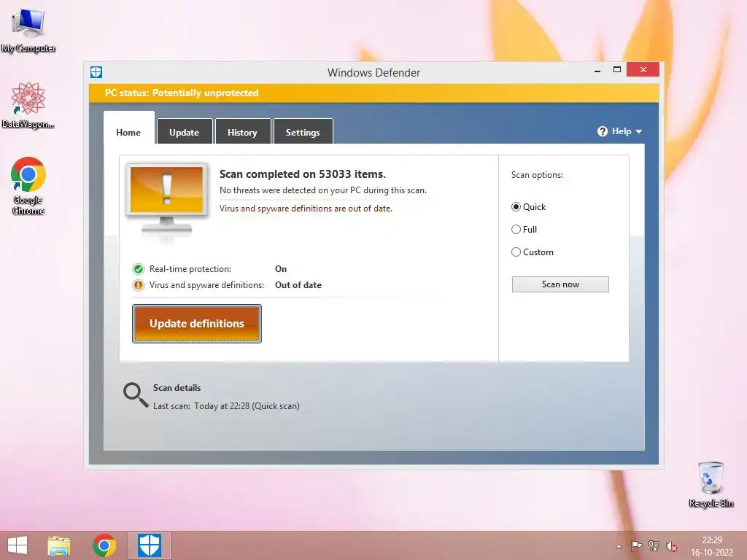Click 'Last scan: Today at 22:28 (Quick scan)'
Viewport: 747px width, 560px height.
[226, 406]
